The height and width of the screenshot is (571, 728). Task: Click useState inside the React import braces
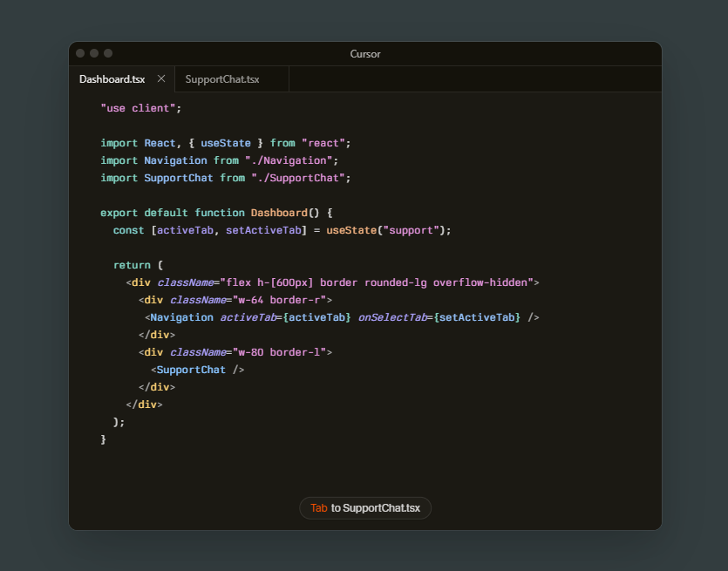point(225,143)
